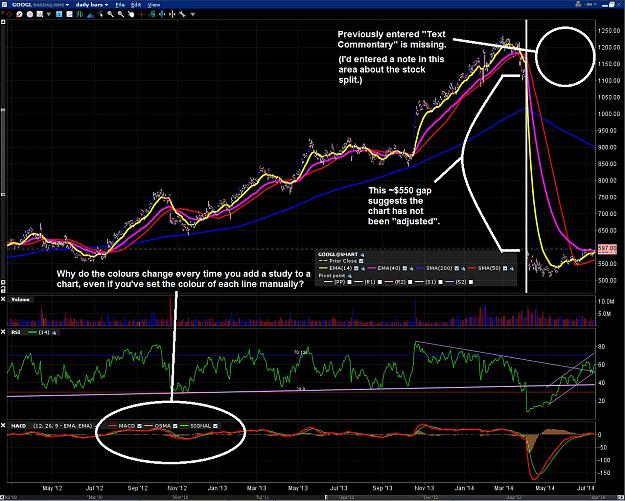Click the orange crosshair cursor icon
625x501 pixels.
141,14
